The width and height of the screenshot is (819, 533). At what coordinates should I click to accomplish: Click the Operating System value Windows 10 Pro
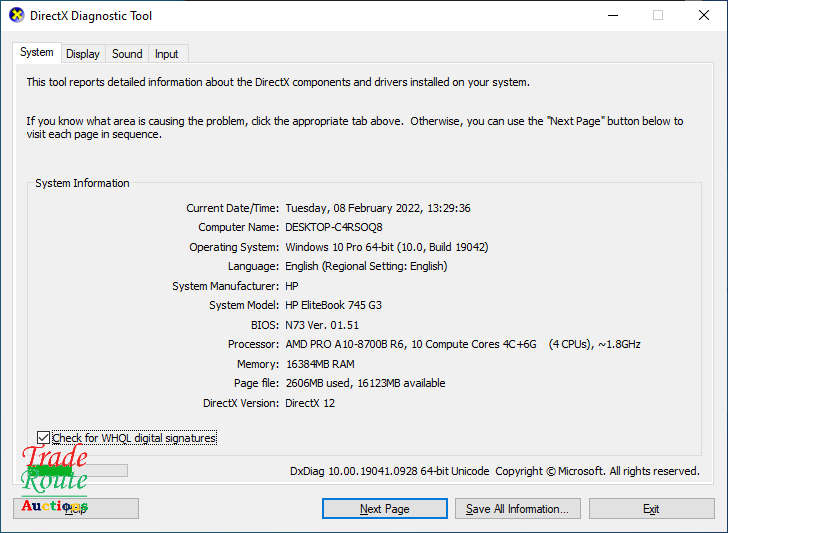(386, 247)
